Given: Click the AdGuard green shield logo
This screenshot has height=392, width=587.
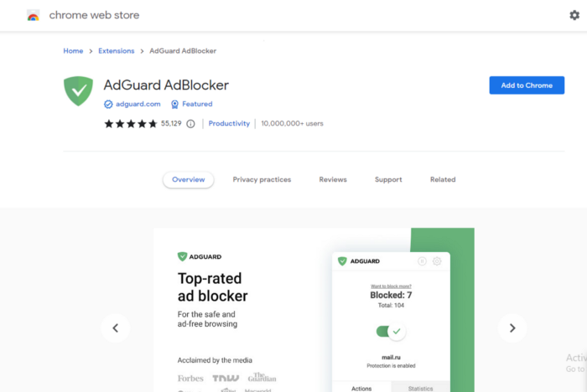Looking at the screenshot, I should pyautogui.click(x=78, y=91).
